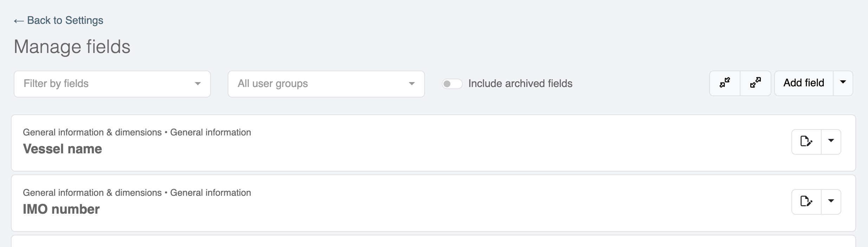
Task: Collapse all field cards with the inward-arrows icon
Action: tap(725, 83)
